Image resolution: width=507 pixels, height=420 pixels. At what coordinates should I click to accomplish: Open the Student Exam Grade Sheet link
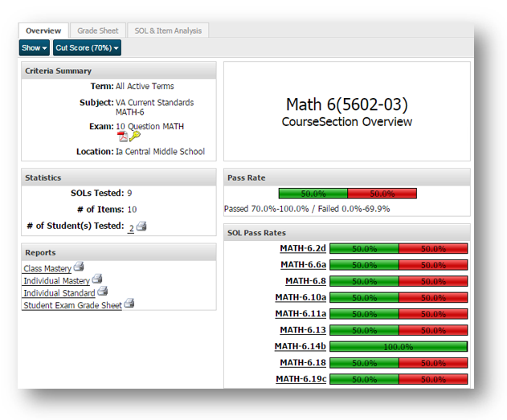(x=72, y=306)
